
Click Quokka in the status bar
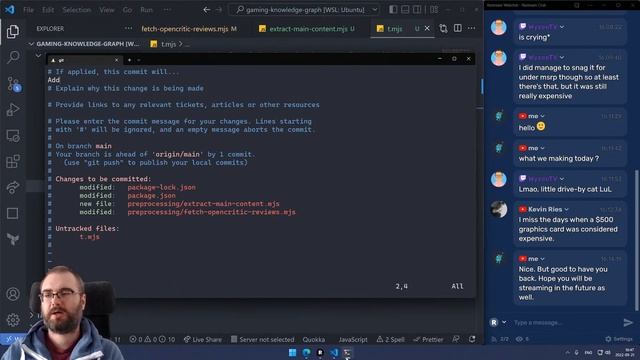click(x=313, y=339)
